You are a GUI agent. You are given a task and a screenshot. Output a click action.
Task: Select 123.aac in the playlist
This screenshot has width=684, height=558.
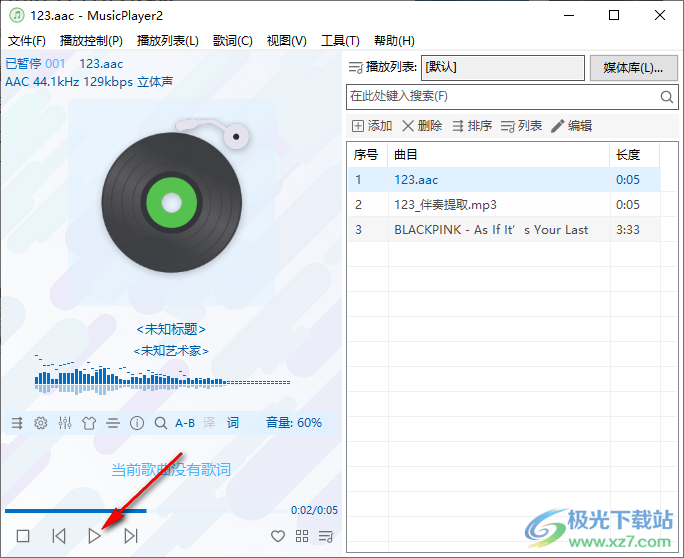click(x=504, y=180)
